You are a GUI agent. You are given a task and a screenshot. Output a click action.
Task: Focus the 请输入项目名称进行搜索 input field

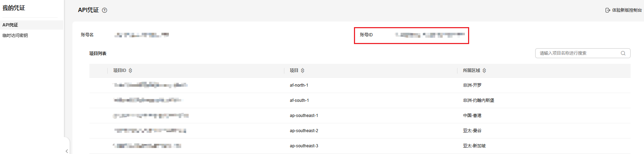tap(578, 53)
